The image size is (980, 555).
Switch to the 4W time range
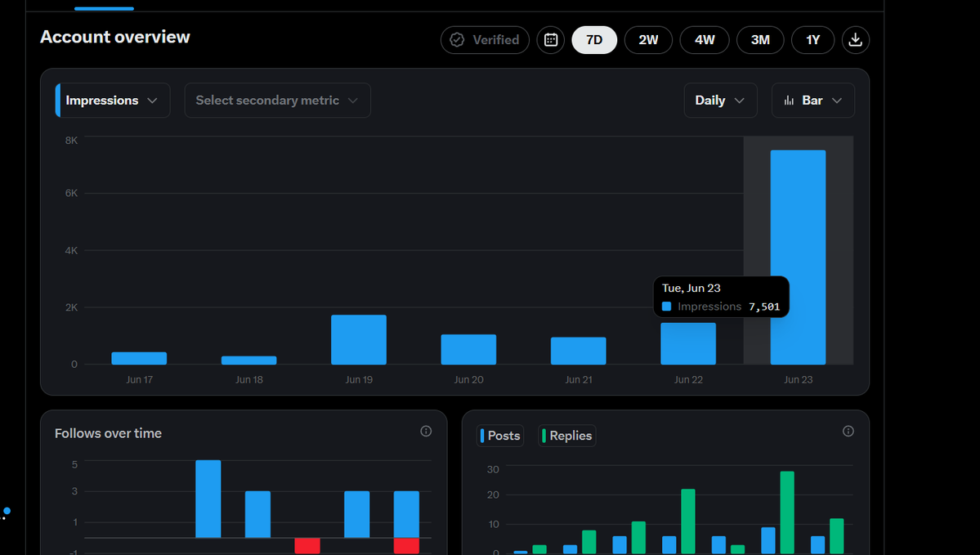point(705,40)
